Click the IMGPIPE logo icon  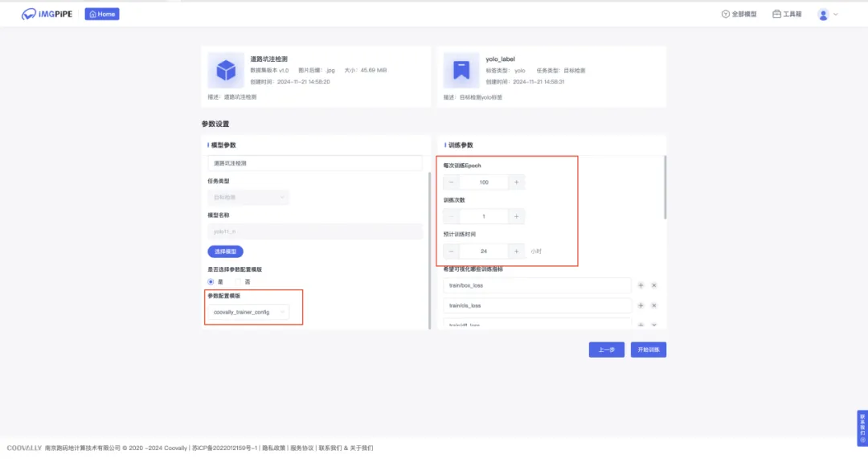(x=29, y=14)
